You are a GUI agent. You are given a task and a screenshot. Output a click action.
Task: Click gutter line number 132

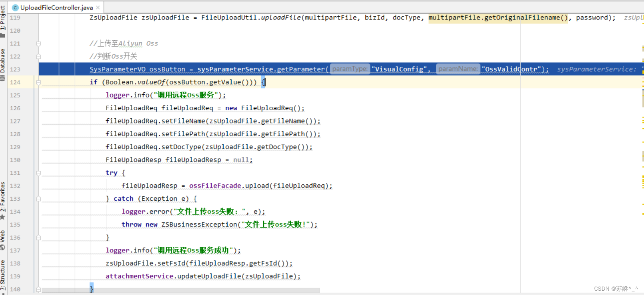[15, 186]
